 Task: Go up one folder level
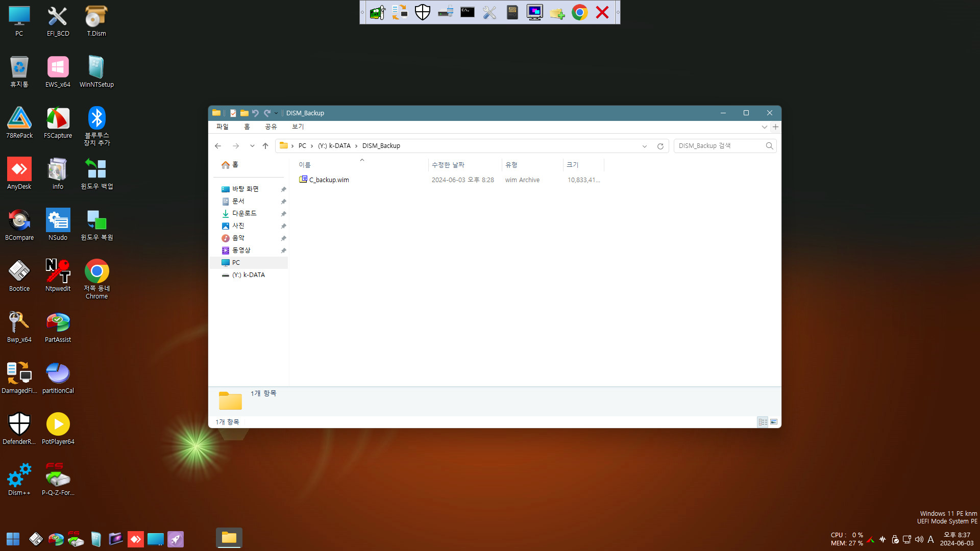pyautogui.click(x=265, y=146)
